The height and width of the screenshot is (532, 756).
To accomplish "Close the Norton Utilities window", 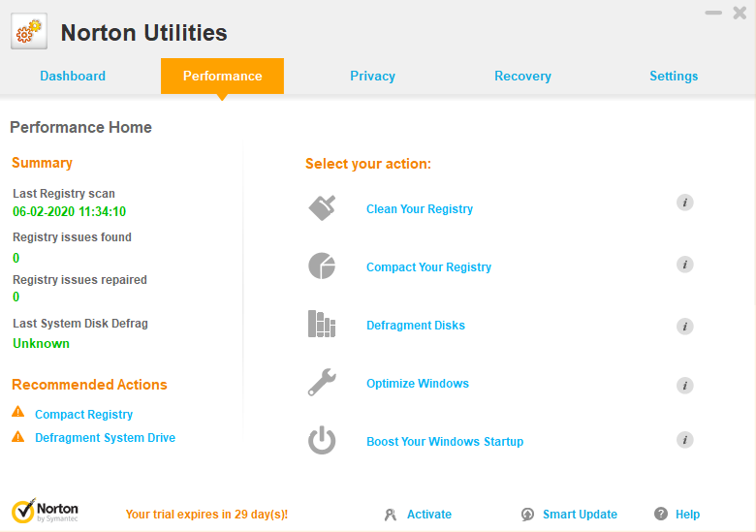I will (740, 13).
